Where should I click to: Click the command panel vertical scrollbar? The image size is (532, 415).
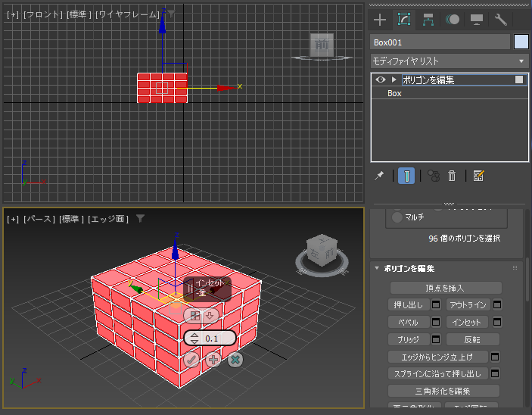(x=527, y=279)
